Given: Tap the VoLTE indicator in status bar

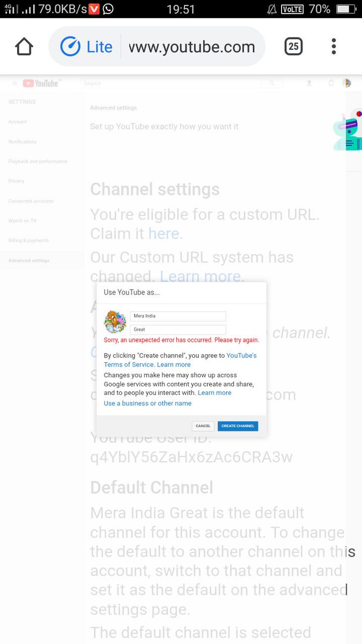Looking at the screenshot, I should coord(292,9).
